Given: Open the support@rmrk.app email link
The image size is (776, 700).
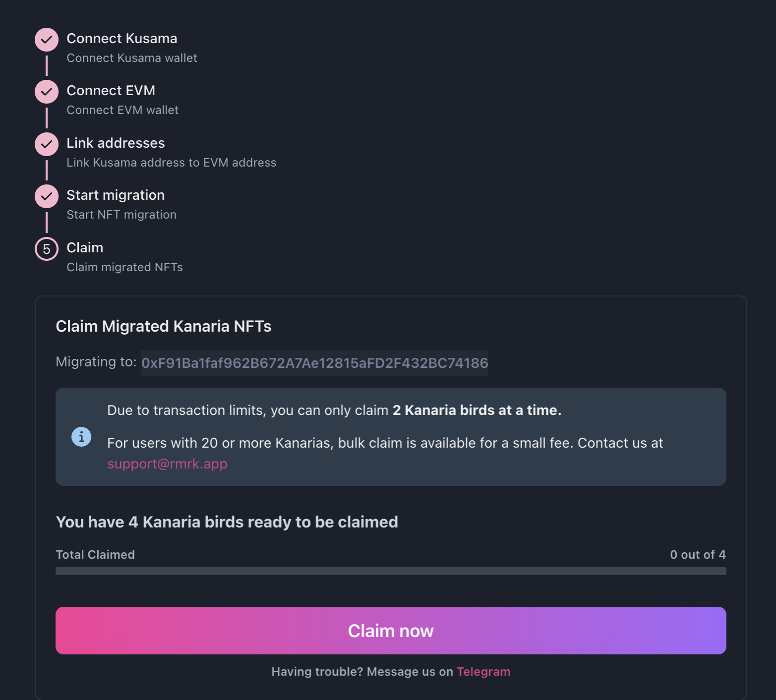Looking at the screenshot, I should 167,464.
